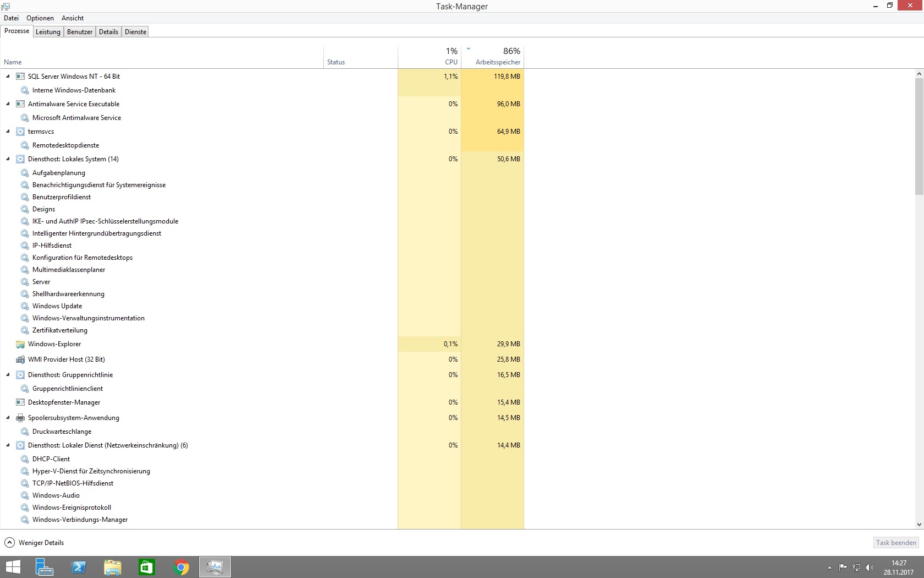Click the DHCP-Client service icon
This screenshot has height=578, width=924.
coord(25,459)
